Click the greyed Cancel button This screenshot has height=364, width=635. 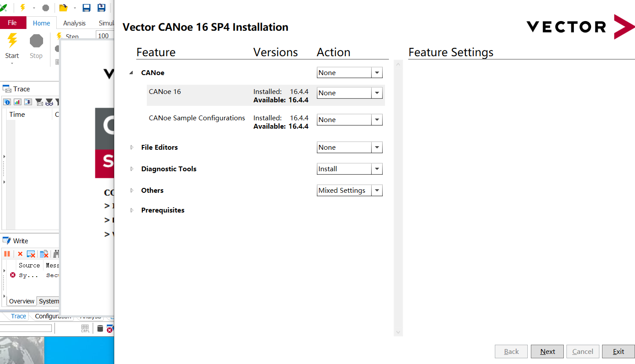(583, 351)
